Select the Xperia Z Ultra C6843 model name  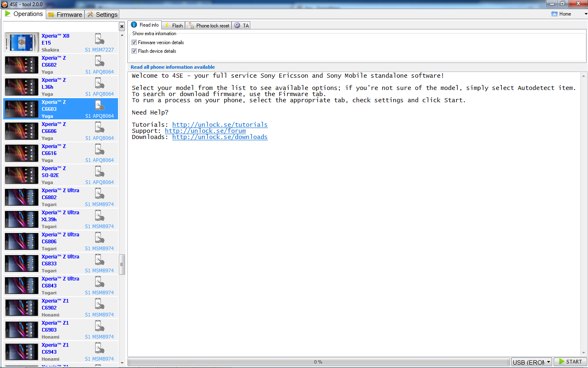pos(49,286)
